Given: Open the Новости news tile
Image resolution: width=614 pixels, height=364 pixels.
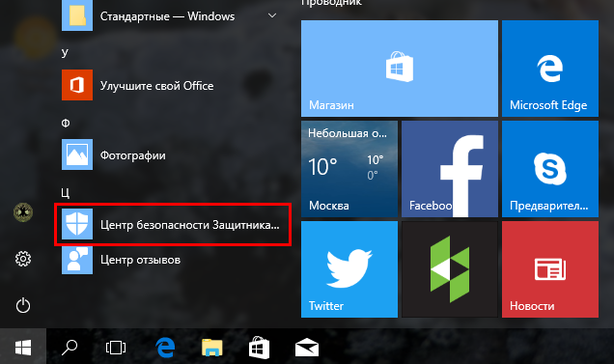Looking at the screenshot, I should pyautogui.click(x=550, y=269).
